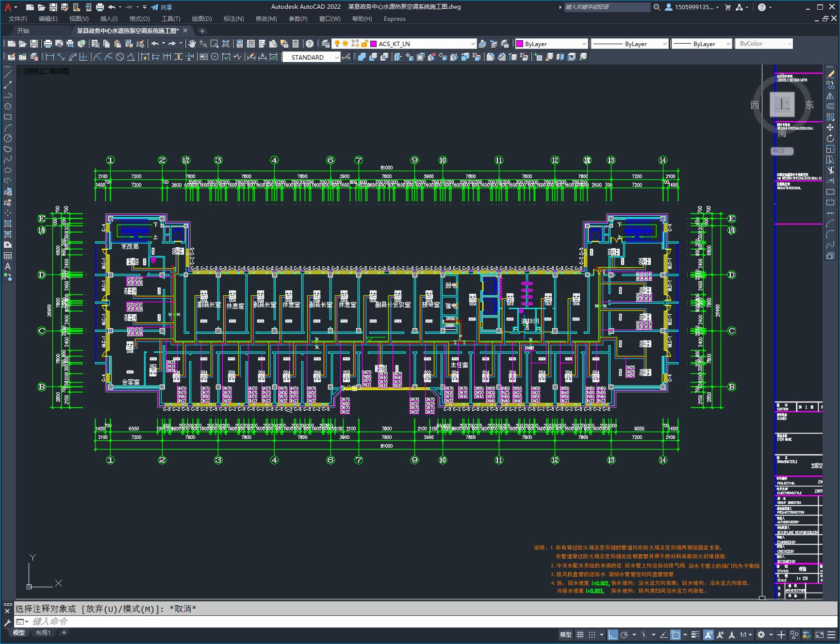Toggle Ortho mode in status bar

[613, 634]
